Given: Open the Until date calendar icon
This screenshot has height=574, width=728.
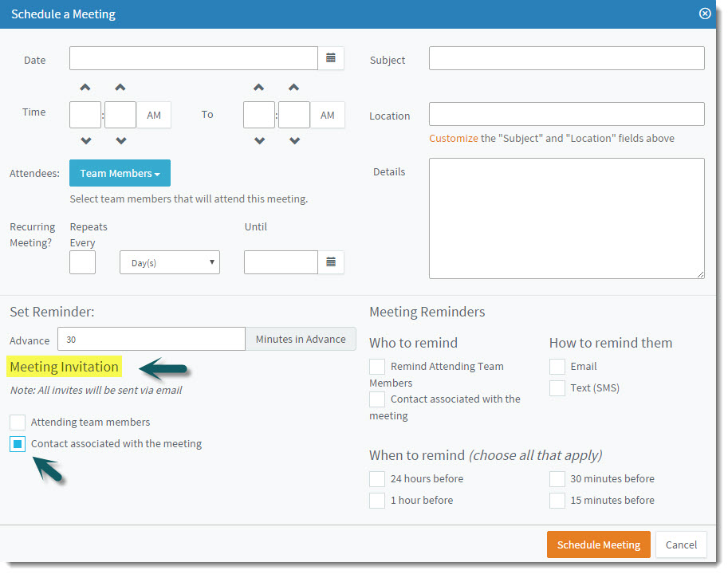Looking at the screenshot, I should tap(331, 262).
